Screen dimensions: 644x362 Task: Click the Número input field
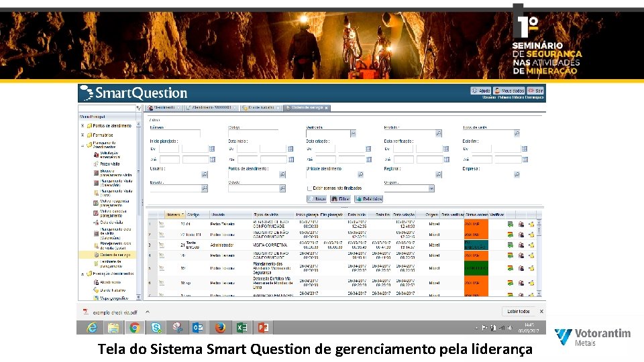point(175,133)
